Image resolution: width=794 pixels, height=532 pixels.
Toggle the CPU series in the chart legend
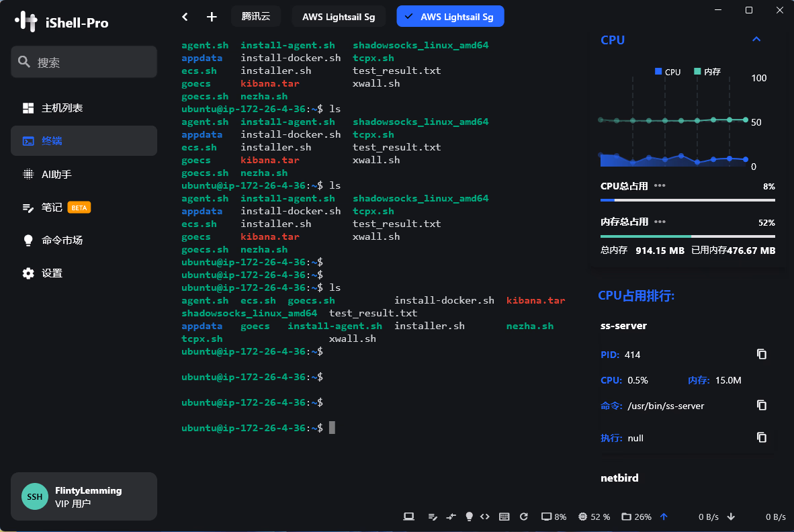coord(668,72)
